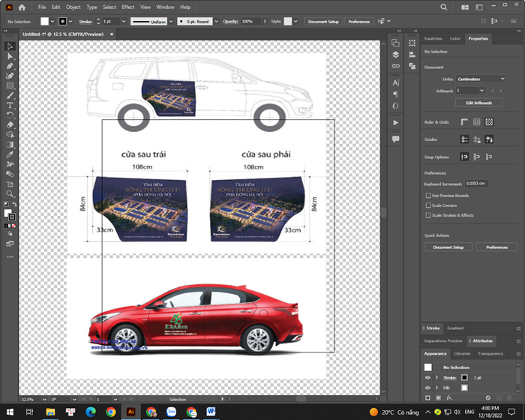Click the Home icon in the top bar

coord(22,7)
